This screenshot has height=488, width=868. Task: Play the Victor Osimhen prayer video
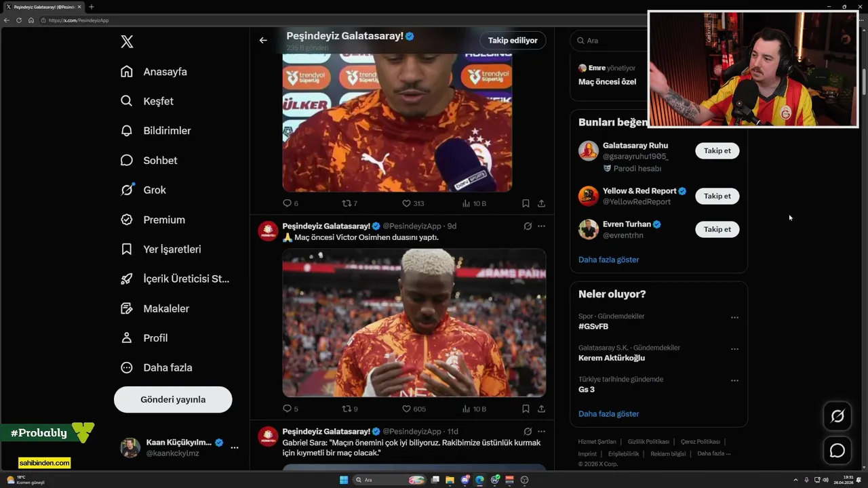[x=414, y=323]
